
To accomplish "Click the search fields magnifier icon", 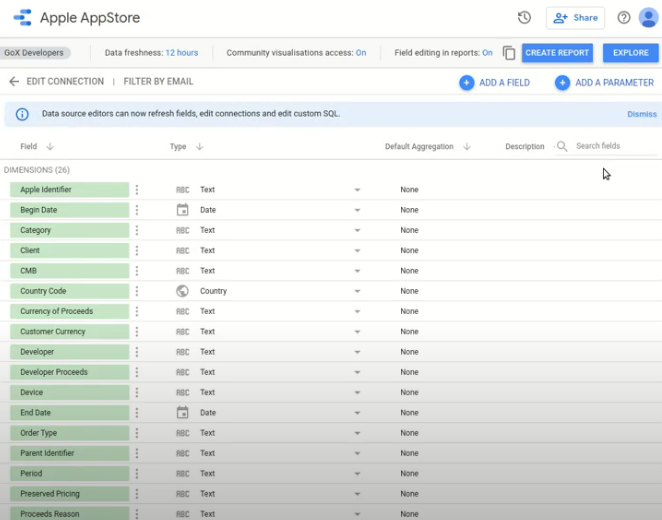I will click(562, 146).
